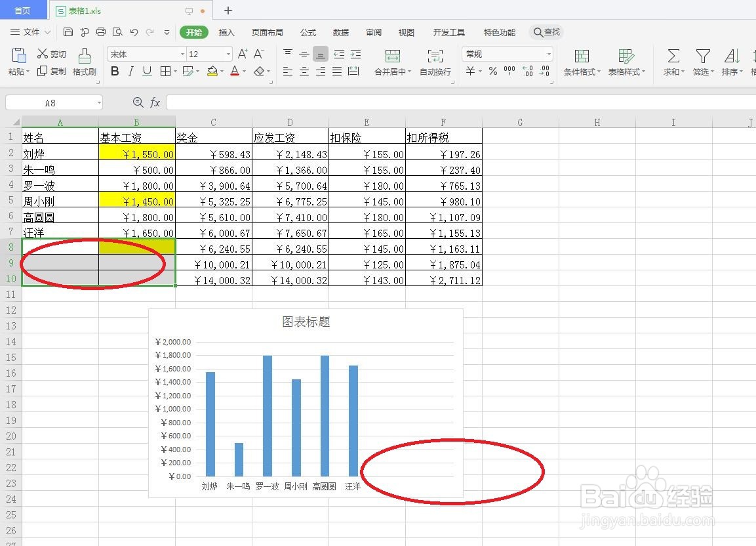Switch to the 数据 tab

click(341, 32)
